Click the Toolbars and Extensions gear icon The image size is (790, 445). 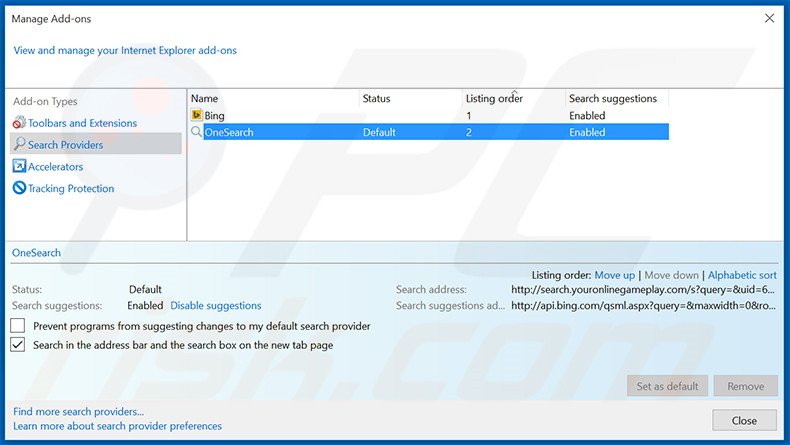[x=19, y=122]
